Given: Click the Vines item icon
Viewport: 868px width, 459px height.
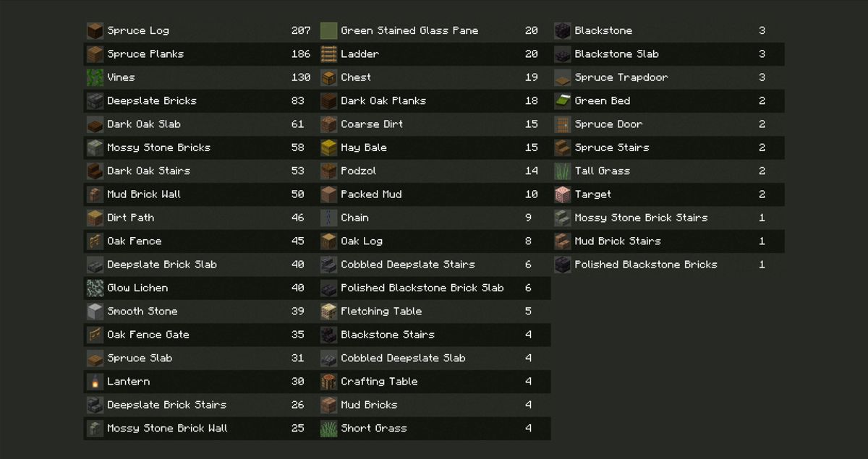Looking at the screenshot, I should tap(95, 77).
